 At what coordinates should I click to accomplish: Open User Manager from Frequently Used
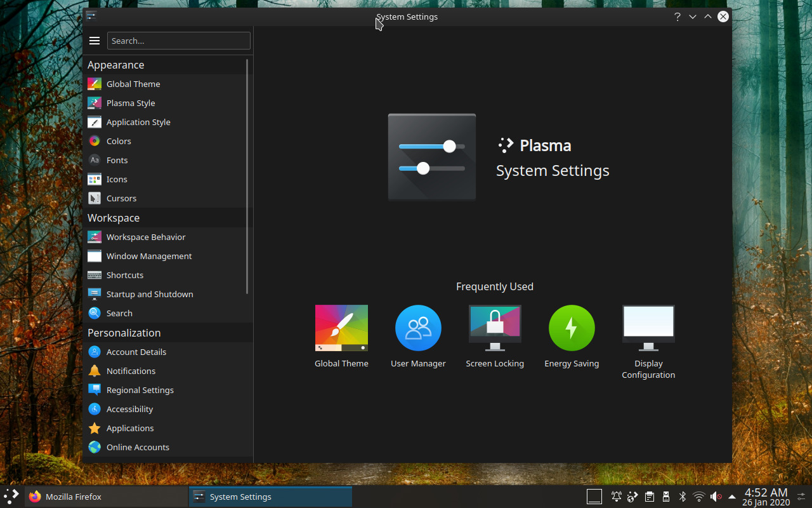(x=418, y=328)
